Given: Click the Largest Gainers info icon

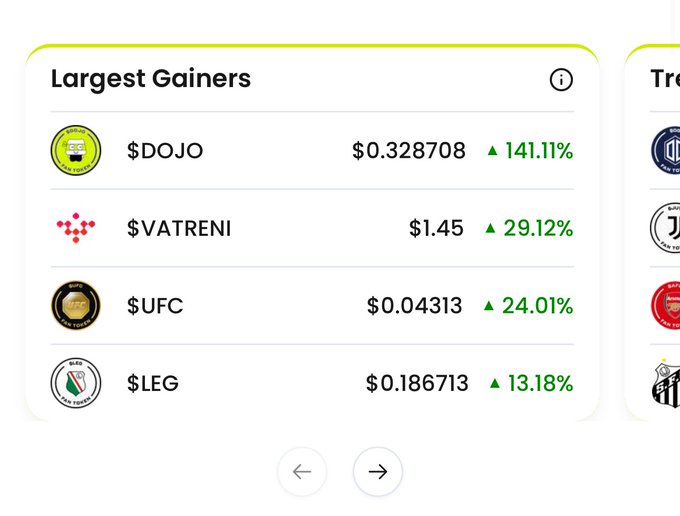Looking at the screenshot, I should coord(561,80).
